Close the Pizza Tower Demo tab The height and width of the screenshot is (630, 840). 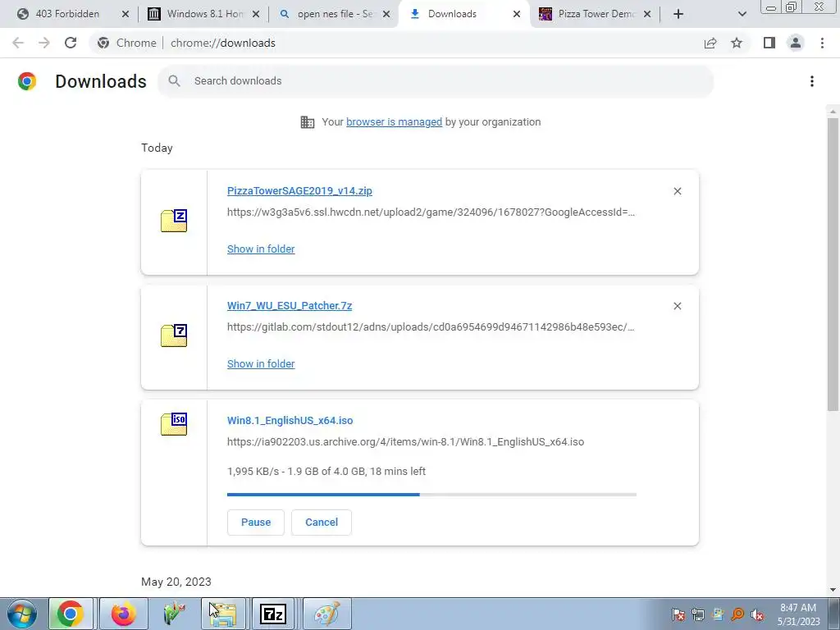point(647,14)
